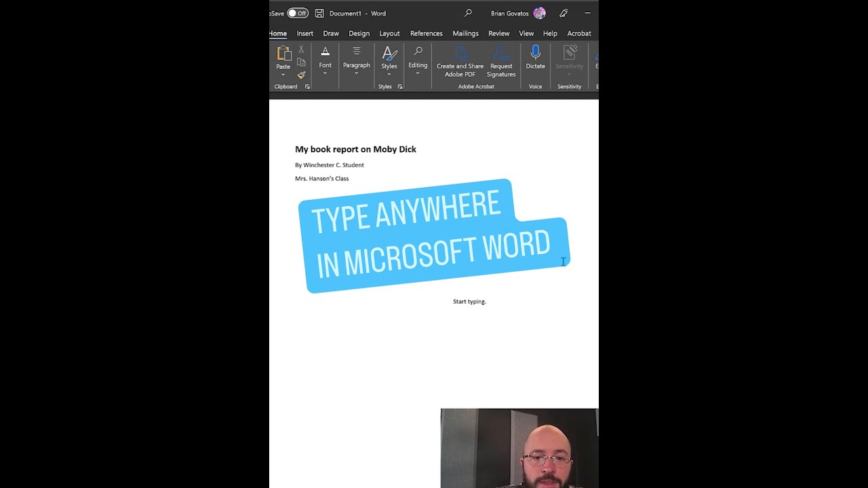
Task: Click the Copy icon
Action: (x=301, y=62)
